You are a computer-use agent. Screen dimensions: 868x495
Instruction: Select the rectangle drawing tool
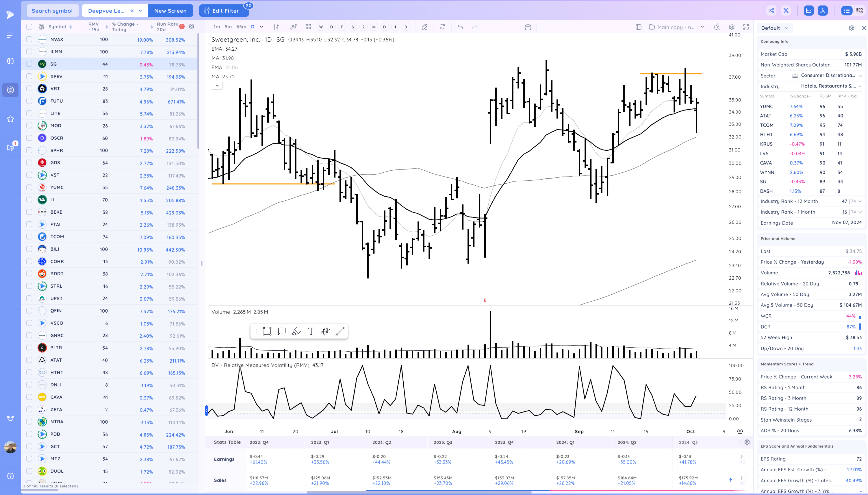(267, 331)
